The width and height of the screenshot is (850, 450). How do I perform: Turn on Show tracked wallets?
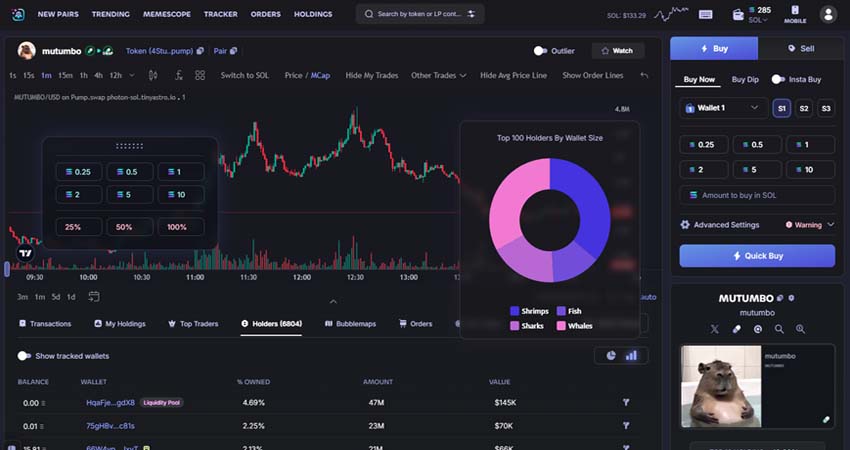point(24,356)
